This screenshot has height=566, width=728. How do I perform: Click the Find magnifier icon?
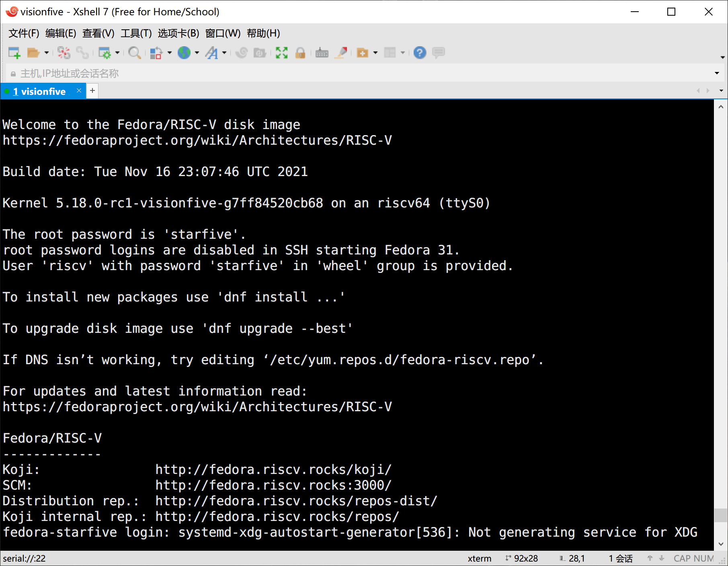coord(135,53)
